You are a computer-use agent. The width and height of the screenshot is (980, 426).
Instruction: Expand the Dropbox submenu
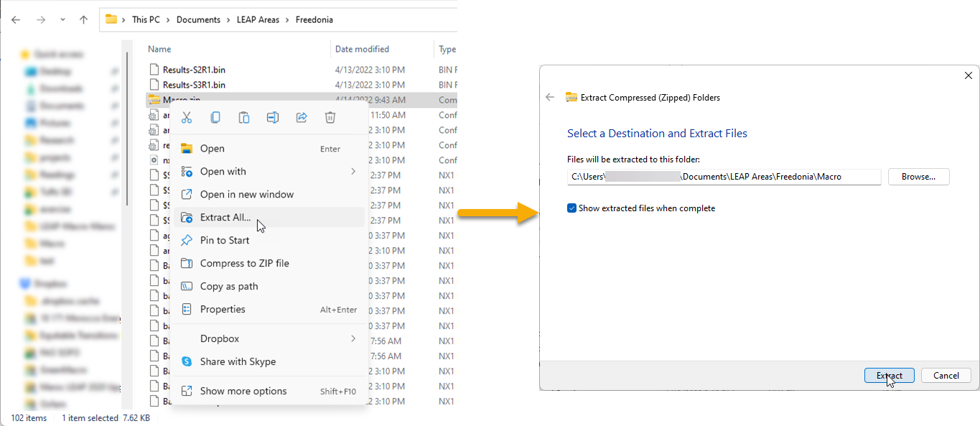click(x=353, y=338)
